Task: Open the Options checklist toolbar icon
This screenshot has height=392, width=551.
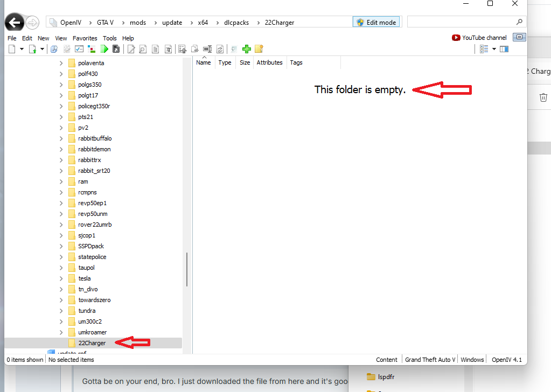Action: point(79,49)
